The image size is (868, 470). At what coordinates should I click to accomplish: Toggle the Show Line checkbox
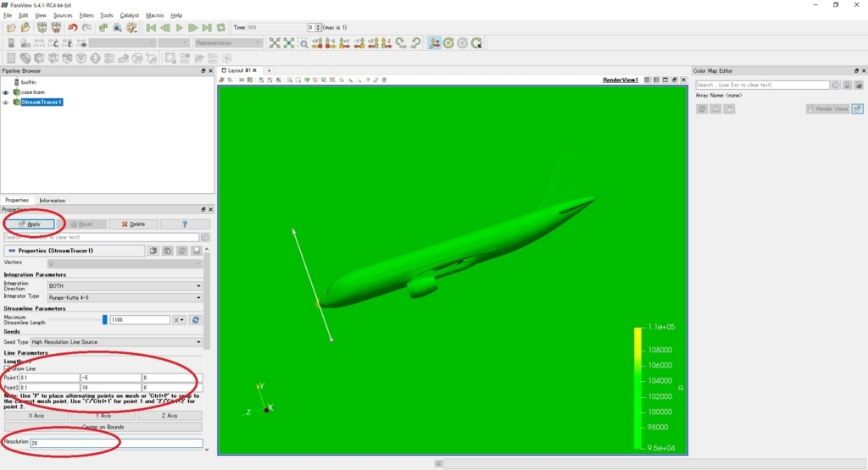(x=7, y=368)
